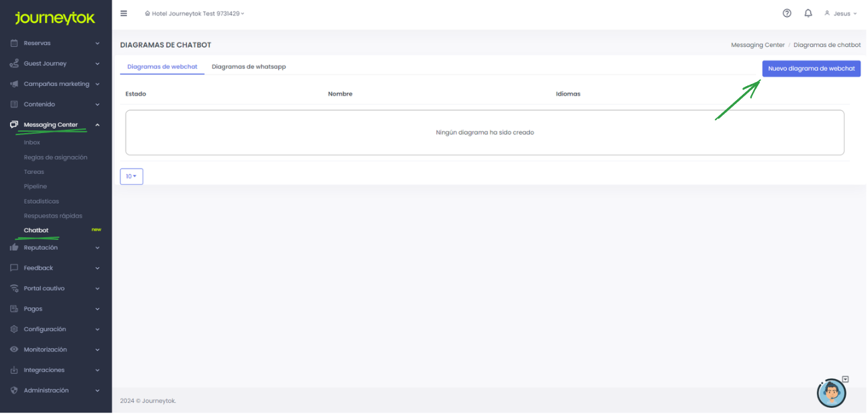The image size is (868, 414).
Task: Open the support chat avatar
Action: click(830, 393)
